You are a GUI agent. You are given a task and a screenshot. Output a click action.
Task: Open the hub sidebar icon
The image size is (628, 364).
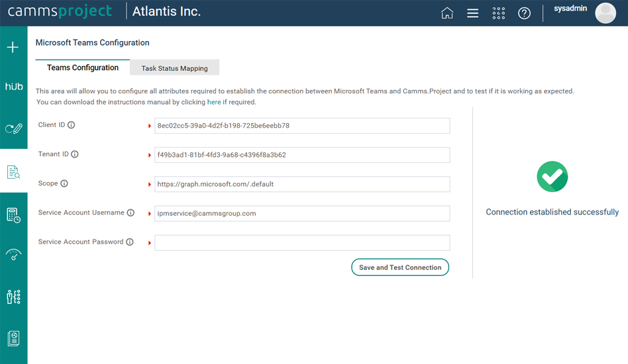[x=14, y=87]
